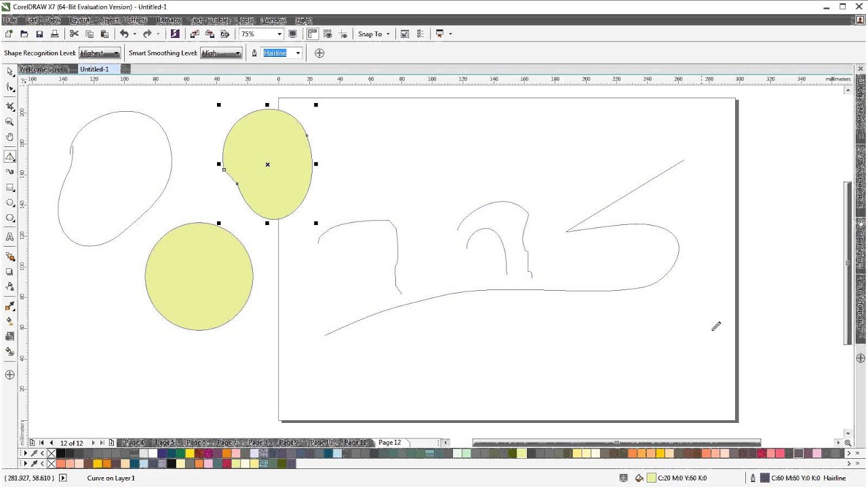This screenshot has width=868, height=488.
Task: Select the Pan hand tool
Action: pyautogui.click(x=9, y=138)
